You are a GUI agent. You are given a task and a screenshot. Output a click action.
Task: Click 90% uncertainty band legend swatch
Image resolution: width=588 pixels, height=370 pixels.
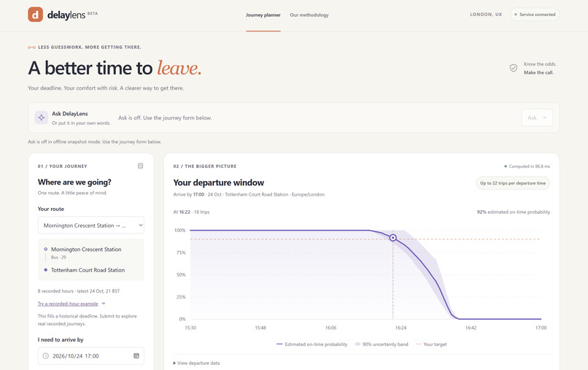pos(357,344)
